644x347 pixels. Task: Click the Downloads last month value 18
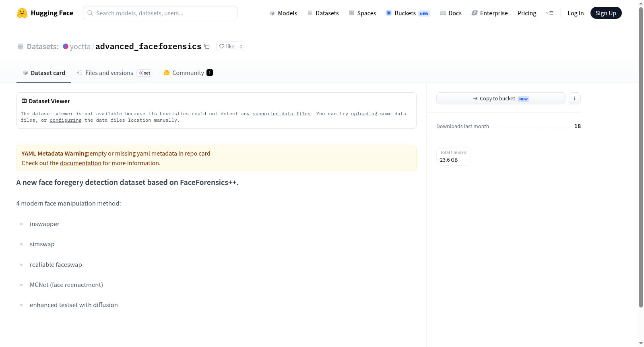coord(577,126)
